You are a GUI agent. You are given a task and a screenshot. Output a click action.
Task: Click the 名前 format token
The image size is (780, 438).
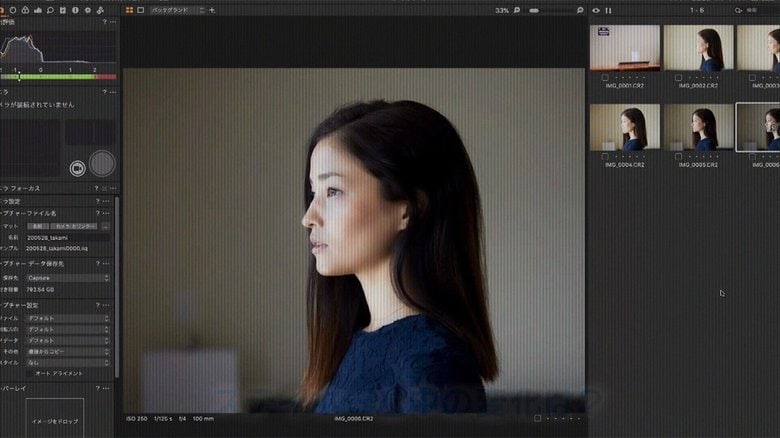pos(38,226)
